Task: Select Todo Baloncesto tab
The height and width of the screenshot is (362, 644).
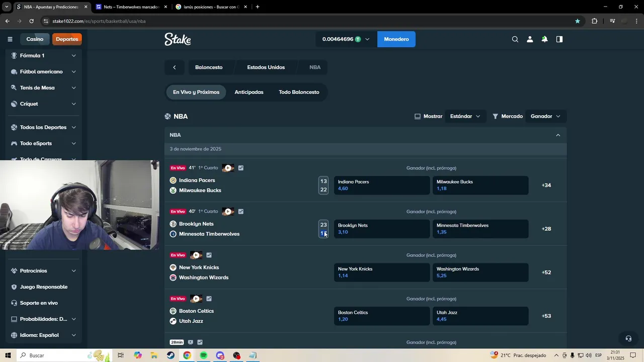Action: pos(299,92)
